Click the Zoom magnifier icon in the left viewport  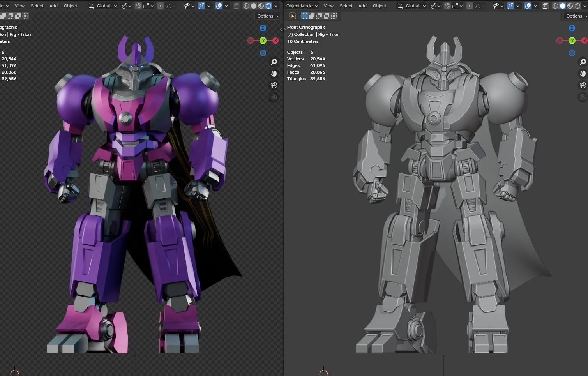click(274, 62)
